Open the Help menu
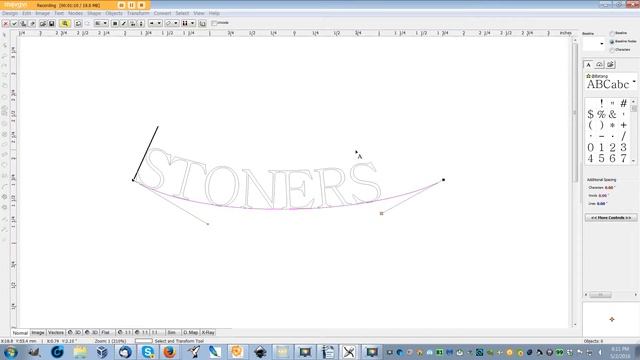Screen dimensions: 640x360 pyautogui.click(x=214, y=13)
